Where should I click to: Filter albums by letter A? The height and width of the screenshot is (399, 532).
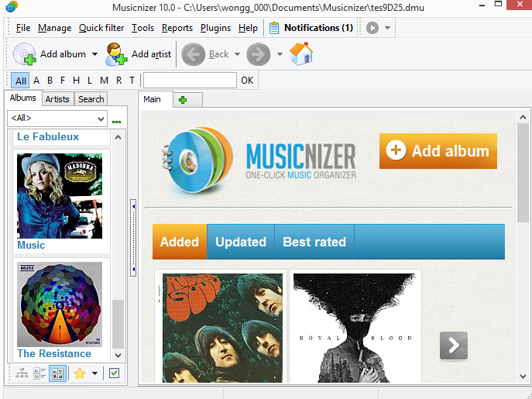tap(36, 81)
